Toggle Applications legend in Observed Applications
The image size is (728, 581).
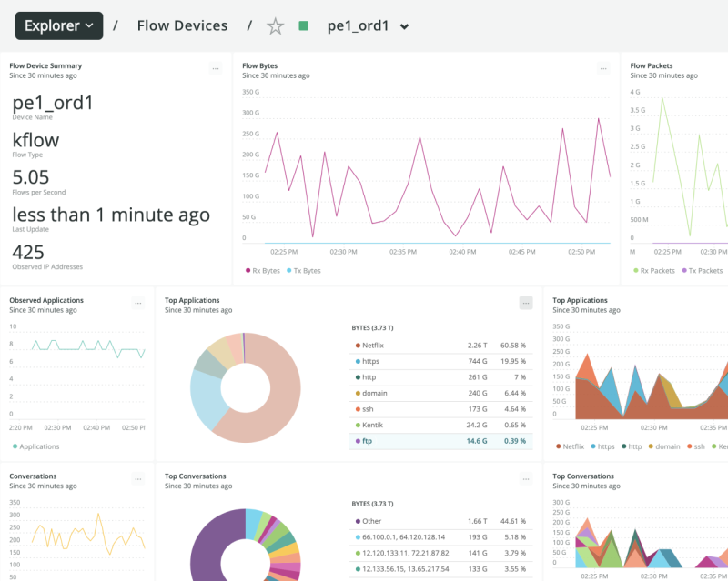[x=35, y=446]
